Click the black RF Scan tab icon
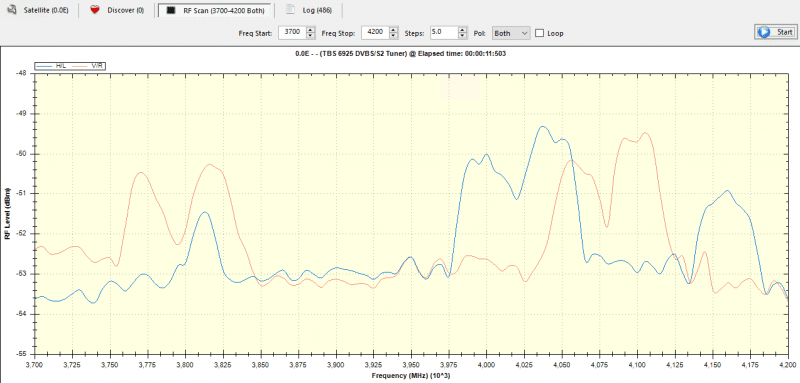Screen dimensions: 800x383 171,10
